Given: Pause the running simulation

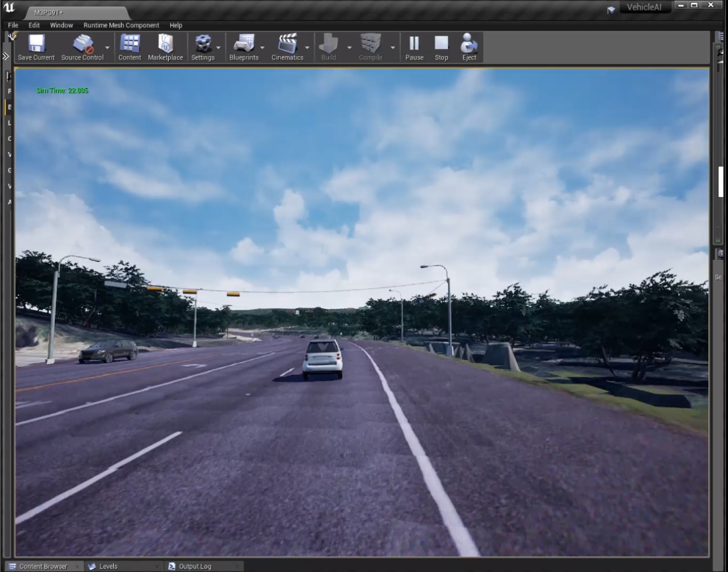Looking at the screenshot, I should 414,43.
